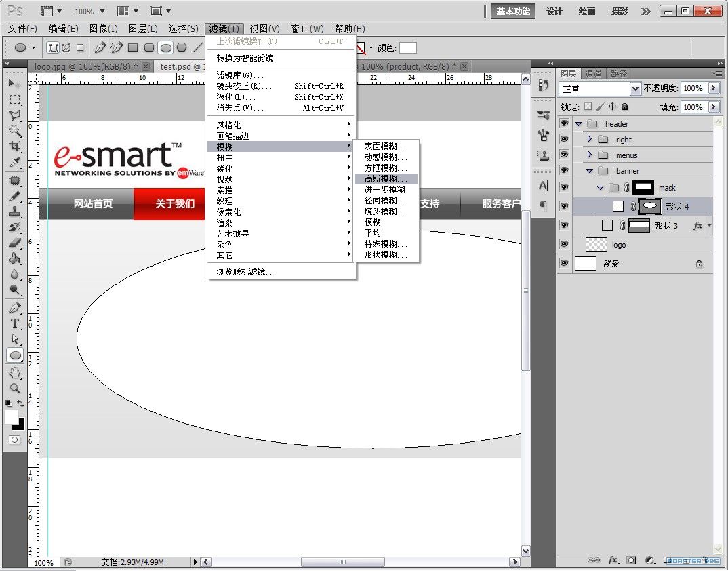Hide the logo layer
The height and width of the screenshot is (571, 728).
point(564,244)
